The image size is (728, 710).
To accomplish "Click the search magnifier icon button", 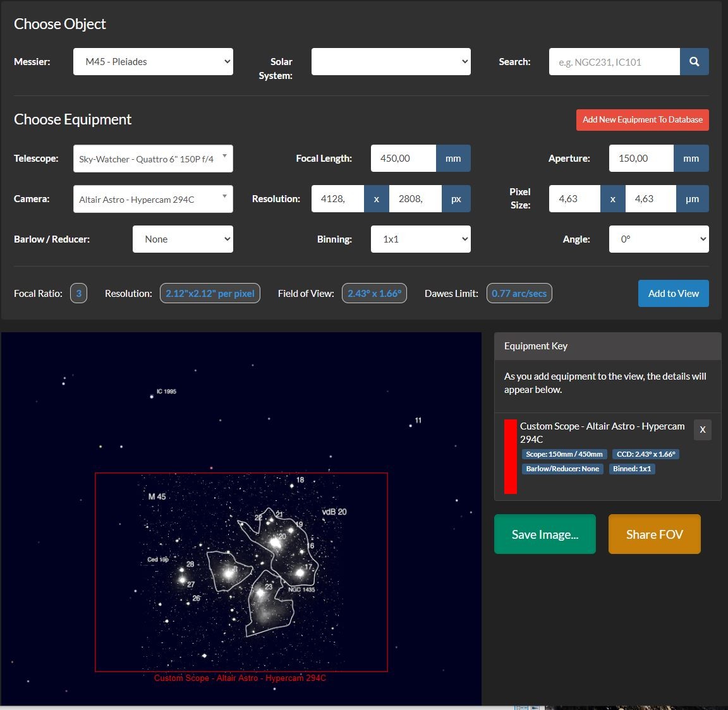I will click(x=694, y=62).
